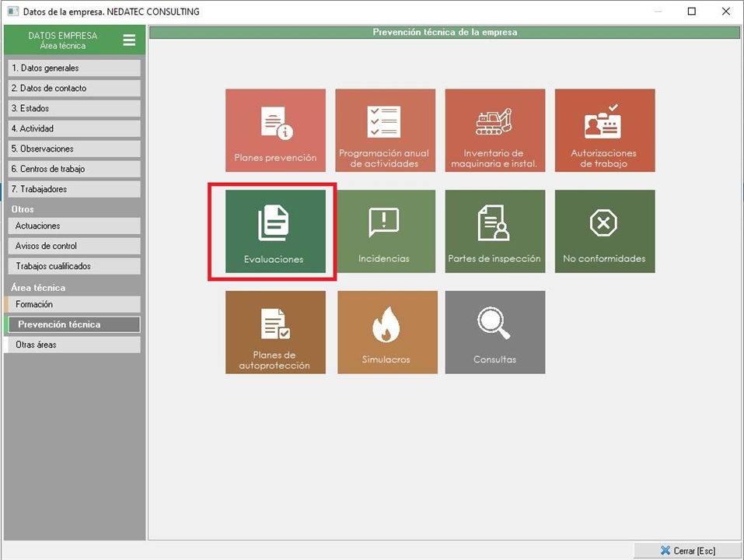
Task: Open the Incidencias tile
Action: (x=385, y=231)
